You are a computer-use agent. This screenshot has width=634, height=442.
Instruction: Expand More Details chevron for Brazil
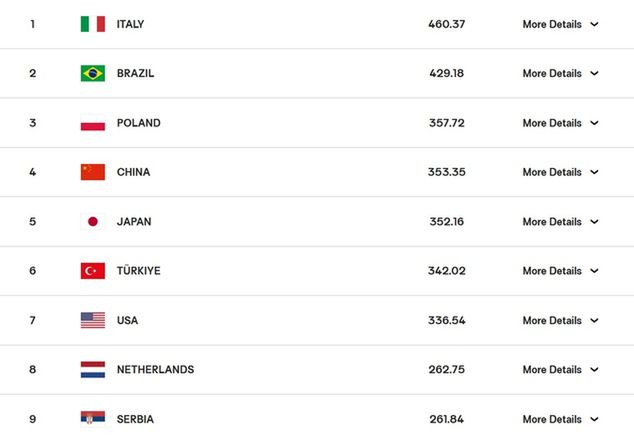[594, 73]
